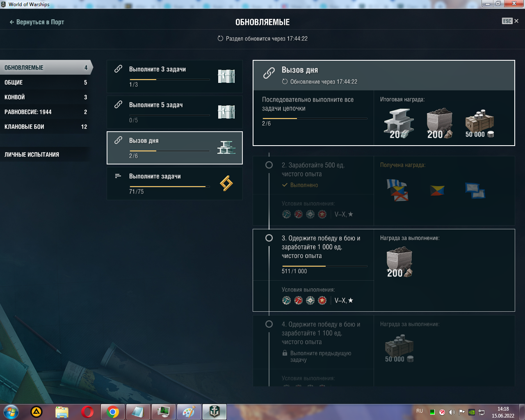
Task: Go back via Вернуться в Порт
Action: click(37, 22)
